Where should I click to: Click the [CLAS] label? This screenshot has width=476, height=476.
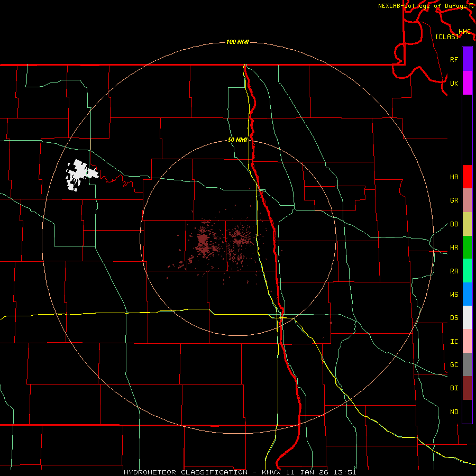pos(447,36)
